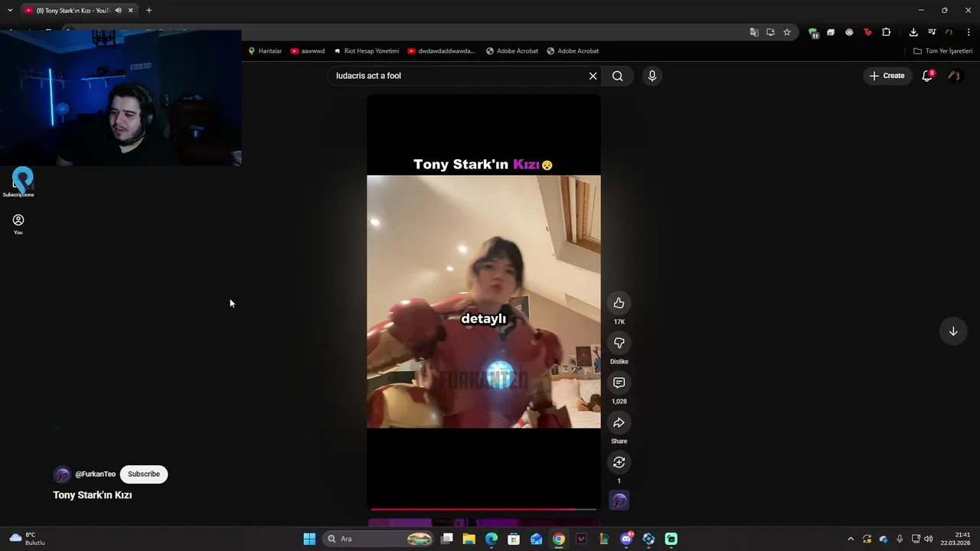
Task: Click the Dislike thumbs-down button
Action: pyautogui.click(x=619, y=343)
